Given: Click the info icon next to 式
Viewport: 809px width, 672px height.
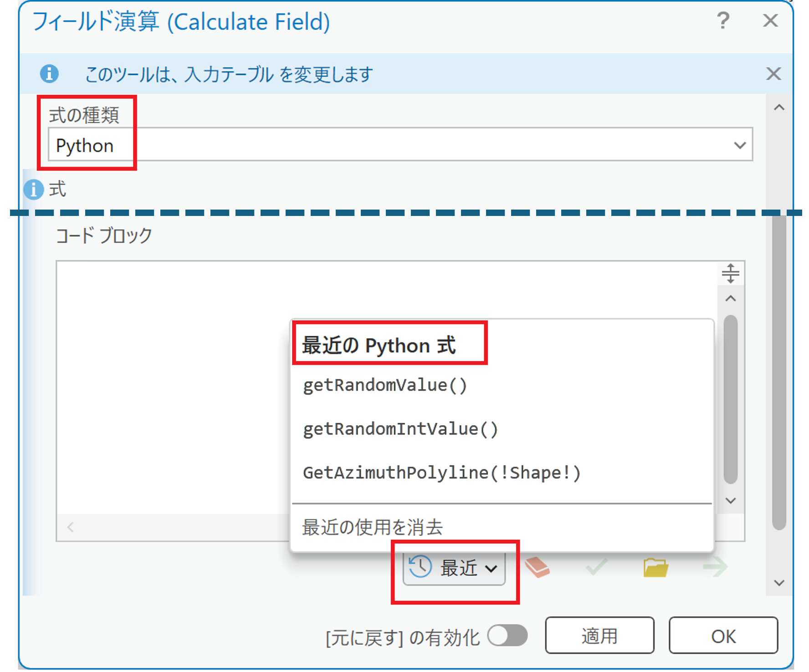Looking at the screenshot, I should 34,190.
